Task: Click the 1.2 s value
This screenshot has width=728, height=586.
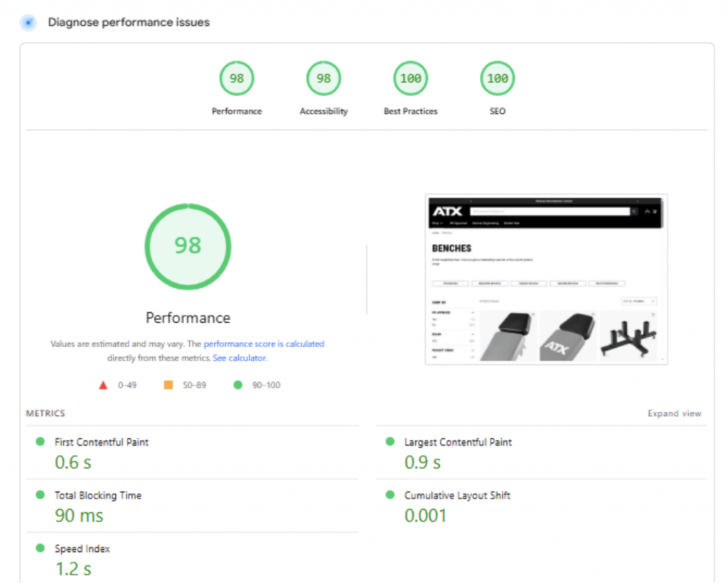Action: click(73, 569)
